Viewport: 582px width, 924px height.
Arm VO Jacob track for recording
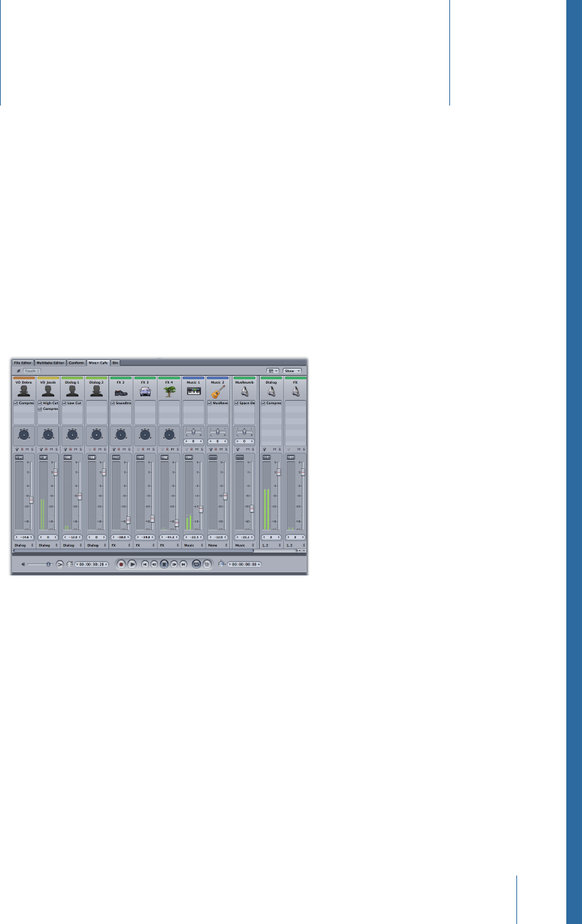point(46,449)
